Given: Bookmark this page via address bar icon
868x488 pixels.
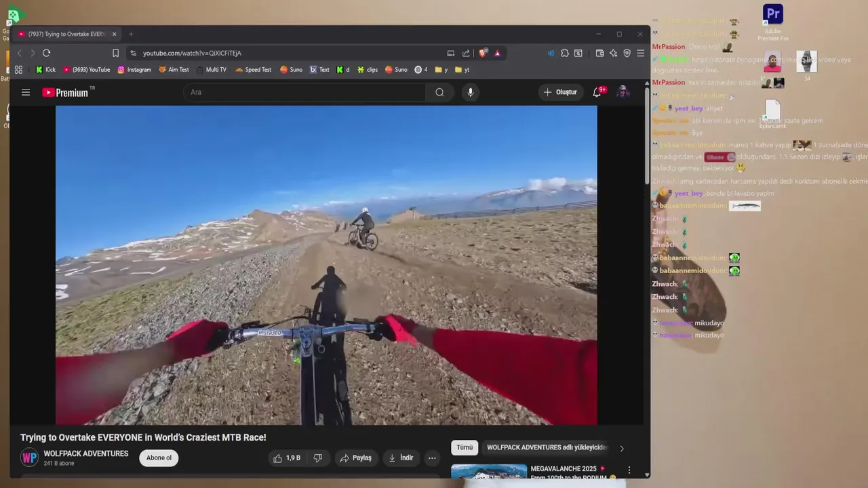Looking at the screenshot, I should tap(115, 53).
